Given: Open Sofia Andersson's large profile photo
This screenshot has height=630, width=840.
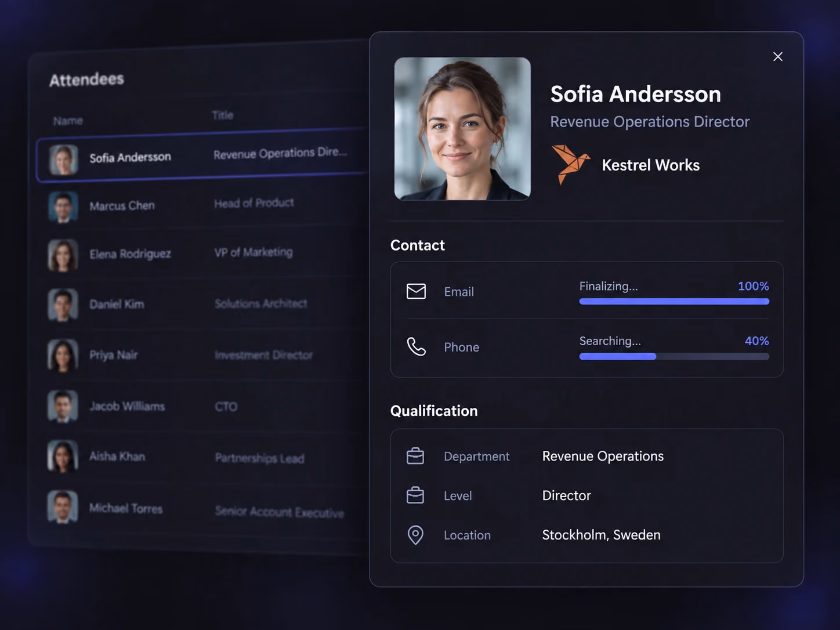Looking at the screenshot, I should 462,129.
